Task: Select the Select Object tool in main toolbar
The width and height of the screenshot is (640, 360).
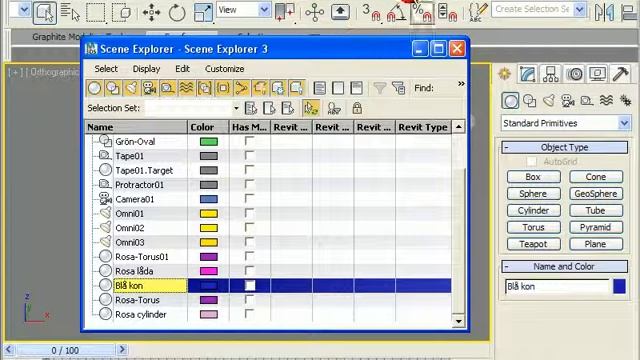Action: point(44,13)
